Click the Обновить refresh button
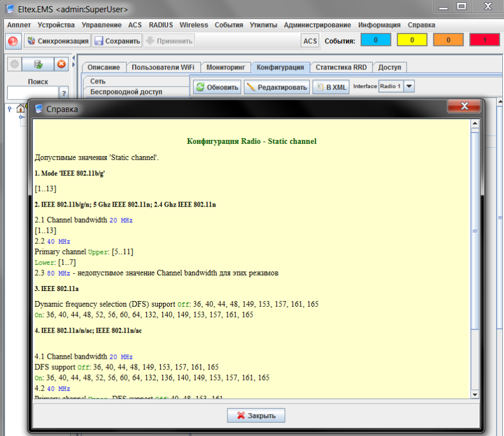504x436 pixels. (217, 87)
